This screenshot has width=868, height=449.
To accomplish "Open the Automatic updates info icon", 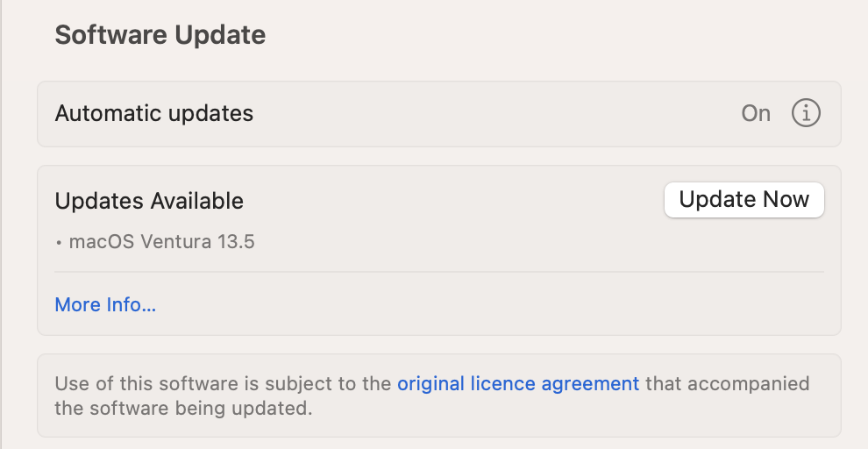I will pos(806,113).
